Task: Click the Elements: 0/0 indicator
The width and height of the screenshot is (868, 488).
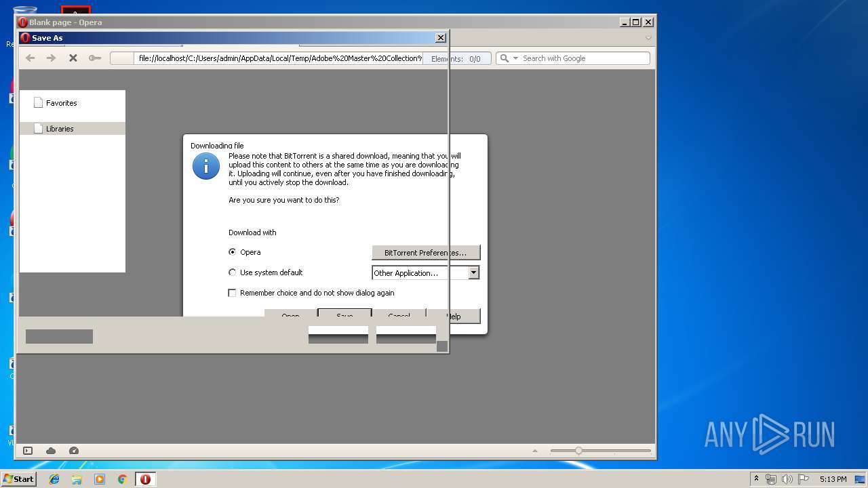Action: pos(456,59)
